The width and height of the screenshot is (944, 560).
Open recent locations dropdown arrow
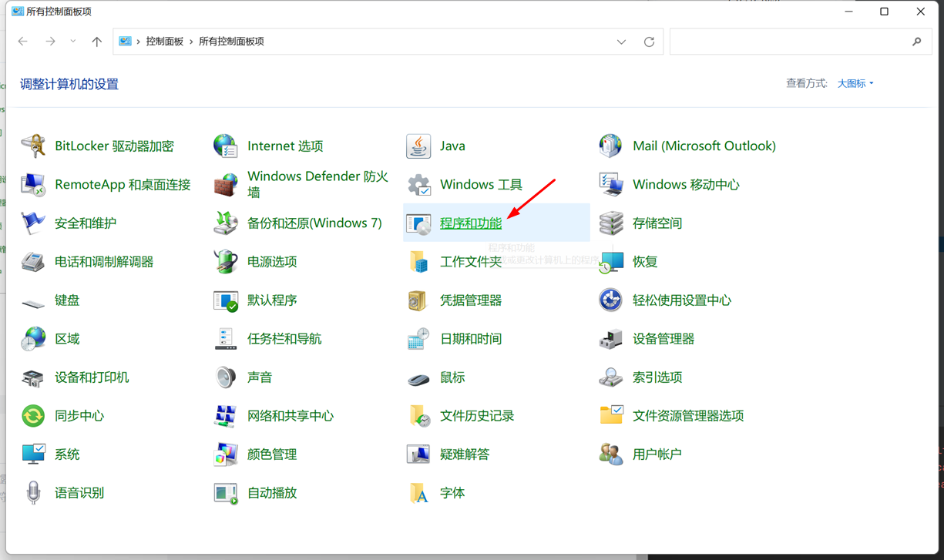pos(72,42)
